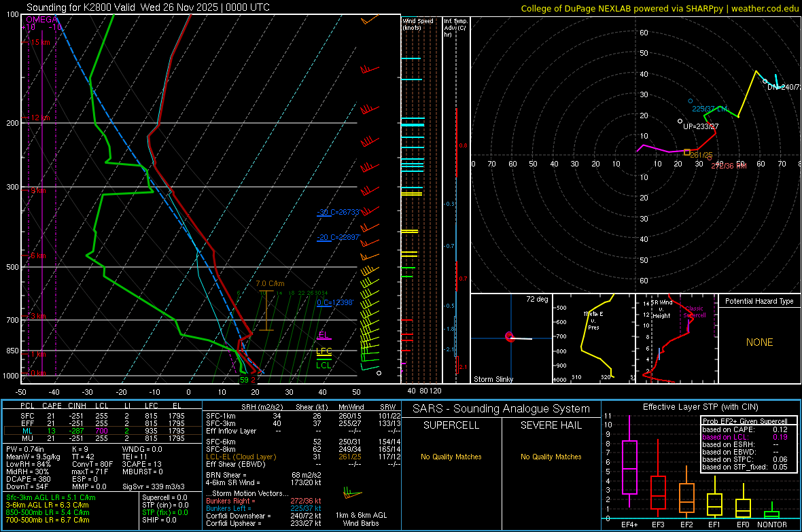802x532 pixels.
Task: Select the MU parcel row
Action: [103, 438]
